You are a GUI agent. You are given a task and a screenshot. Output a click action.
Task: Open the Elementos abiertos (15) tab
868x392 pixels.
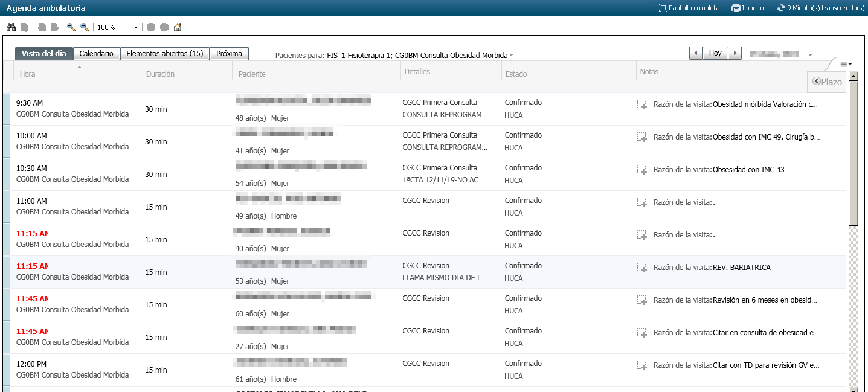click(164, 54)
